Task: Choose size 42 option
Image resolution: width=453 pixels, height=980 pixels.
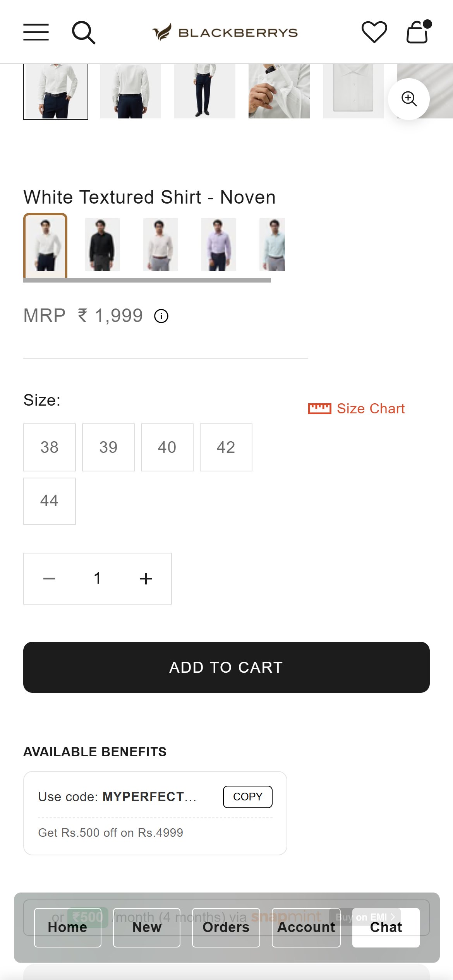Action: coord(226,447)
